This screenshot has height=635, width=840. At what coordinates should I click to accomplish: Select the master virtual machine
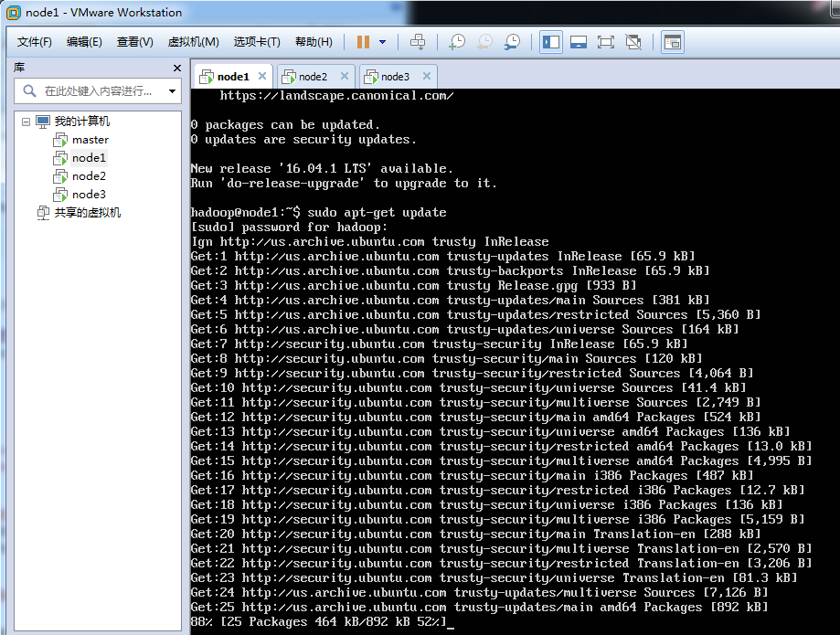90,140
